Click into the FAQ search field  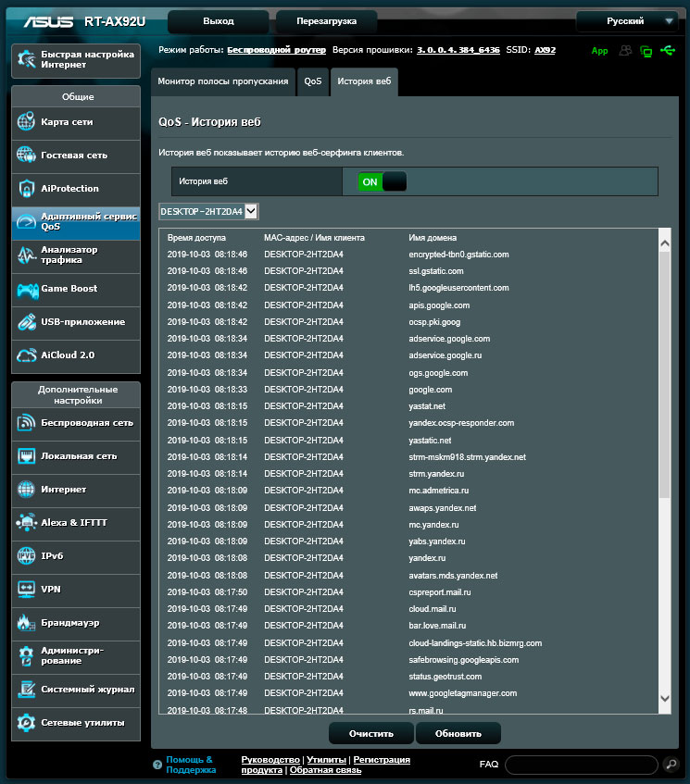click(582, 765)
